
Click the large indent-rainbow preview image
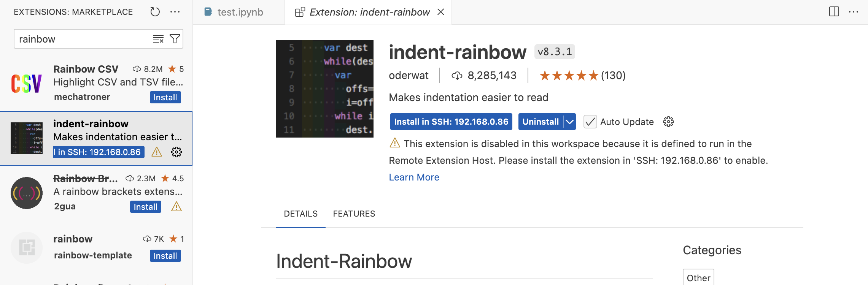(325, 89)
